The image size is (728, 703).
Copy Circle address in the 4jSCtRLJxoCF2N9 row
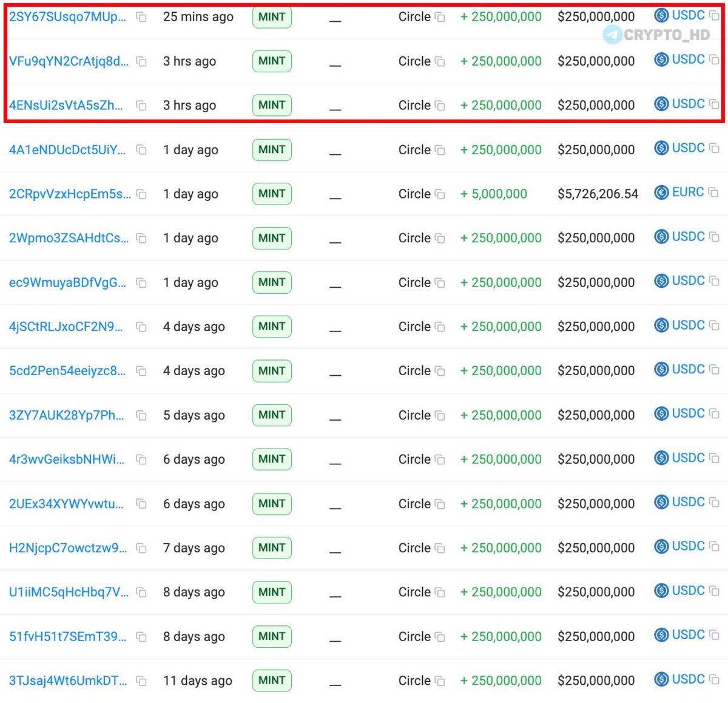click(440, 327)
